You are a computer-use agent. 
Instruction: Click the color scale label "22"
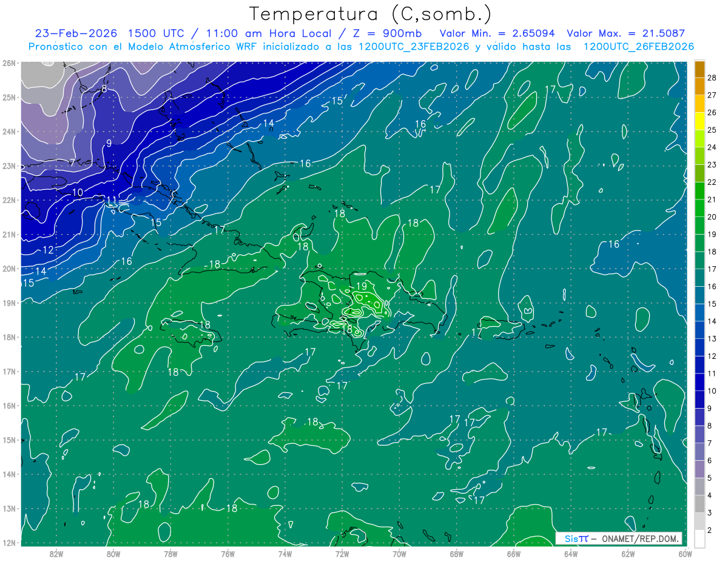pos(712,182)
